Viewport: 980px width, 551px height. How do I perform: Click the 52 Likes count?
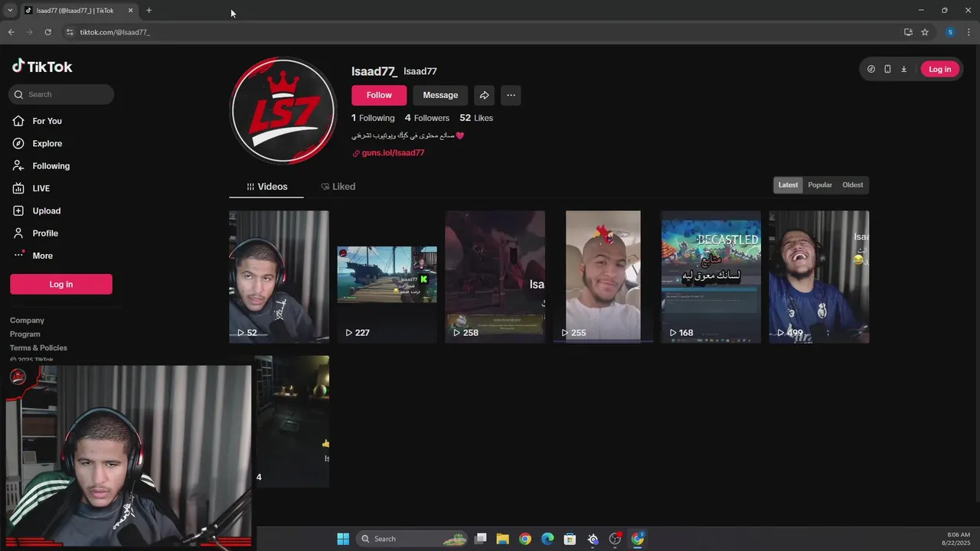click(x=476, y=118)
